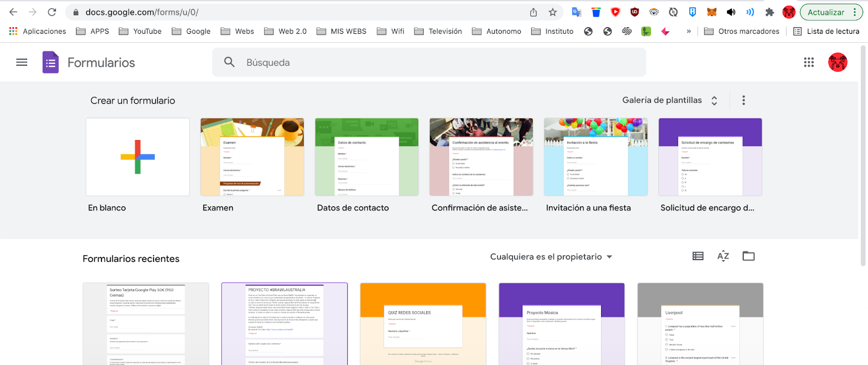
Task: Click into the Búsqueda search field
Action: pyautogui.click(x=429, y=62)
